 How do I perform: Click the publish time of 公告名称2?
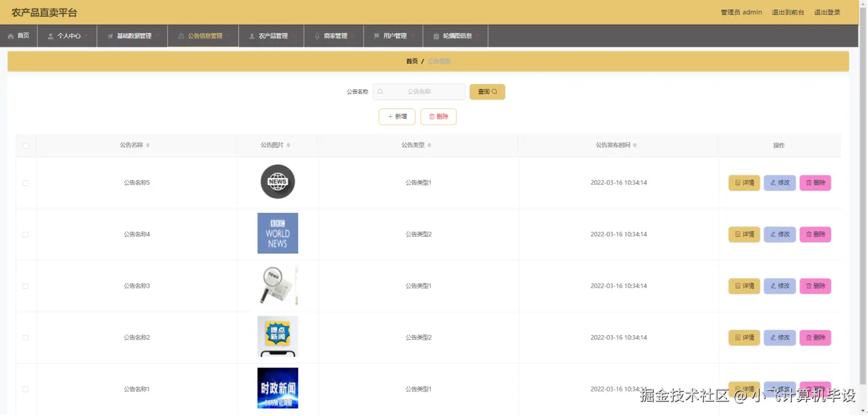[618, 337]
